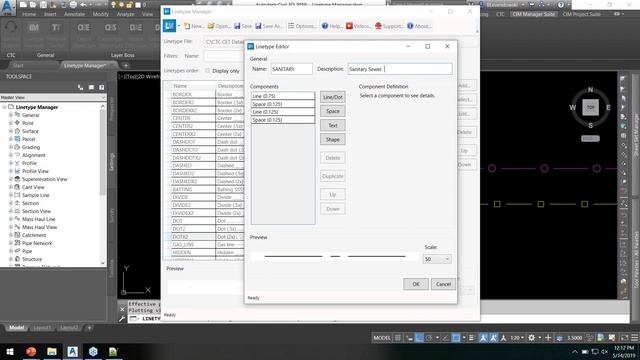640x360 pixels.
Task: Select the last Space (0.125) component
Action: tap(283, 120)
